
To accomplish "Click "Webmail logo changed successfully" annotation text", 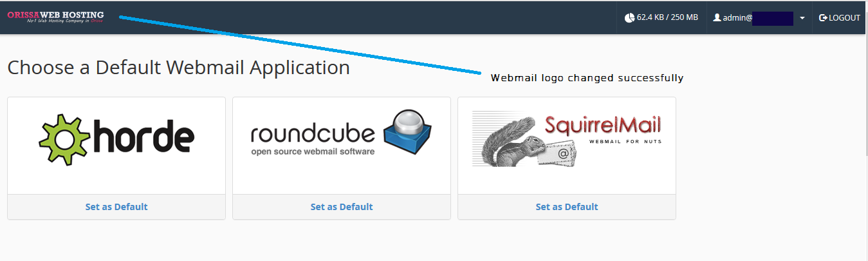I will (587, 78).
